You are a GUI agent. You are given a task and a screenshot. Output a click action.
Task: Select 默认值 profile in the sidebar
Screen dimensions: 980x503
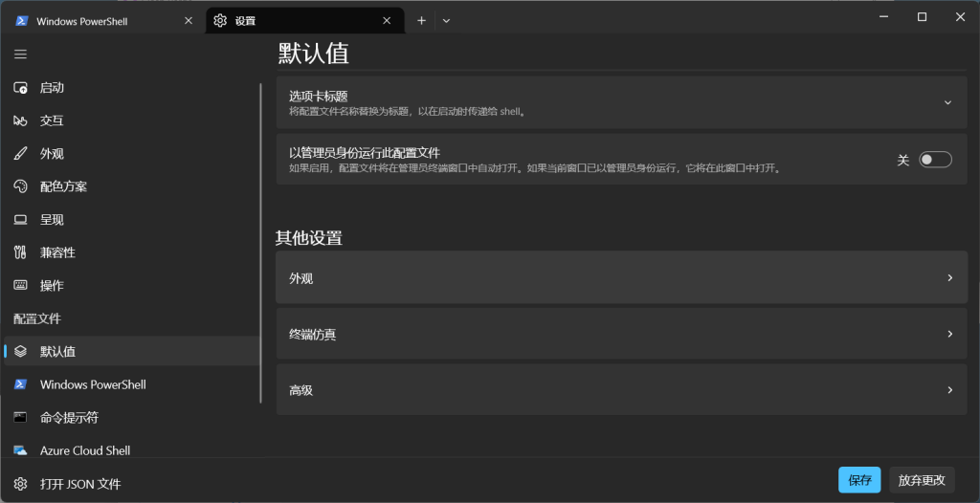click(131, 351)
